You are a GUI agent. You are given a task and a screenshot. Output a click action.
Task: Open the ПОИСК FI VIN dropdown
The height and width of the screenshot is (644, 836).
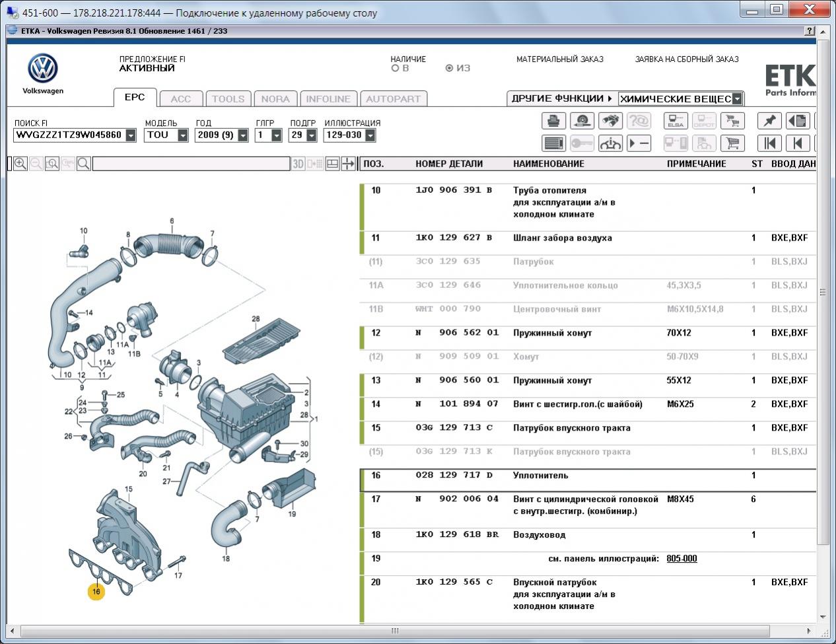coord(131,135)
